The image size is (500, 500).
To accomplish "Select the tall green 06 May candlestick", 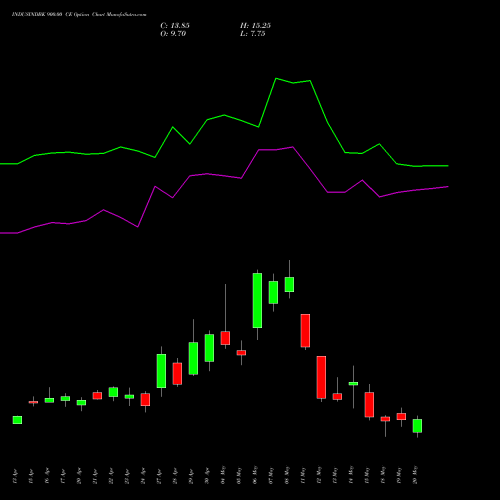I will (257, 300).
